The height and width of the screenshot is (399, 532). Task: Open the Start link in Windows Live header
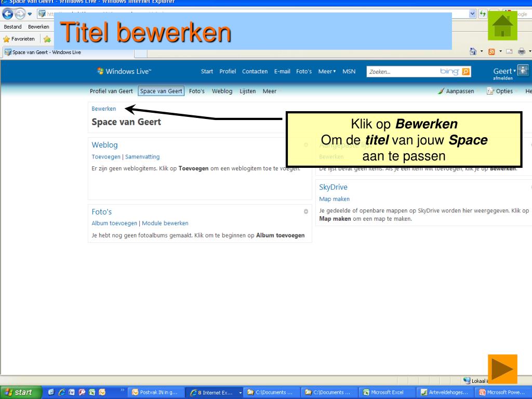click(207, 71)
